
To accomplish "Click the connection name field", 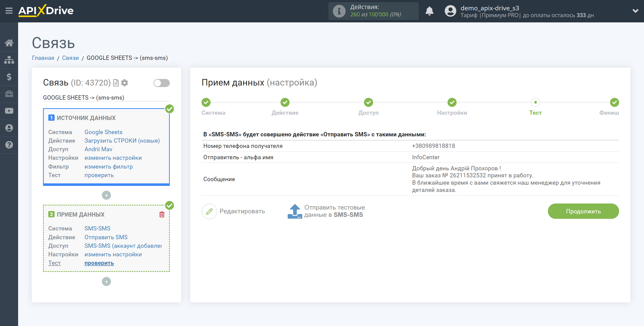I will [x=106, y=98].
